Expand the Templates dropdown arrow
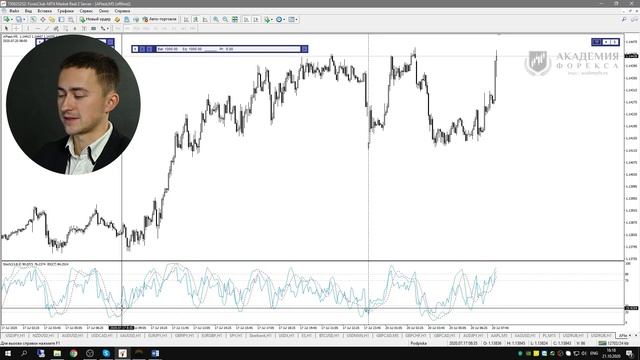Viewport: 640px width, 360px height. click(297, 19)
